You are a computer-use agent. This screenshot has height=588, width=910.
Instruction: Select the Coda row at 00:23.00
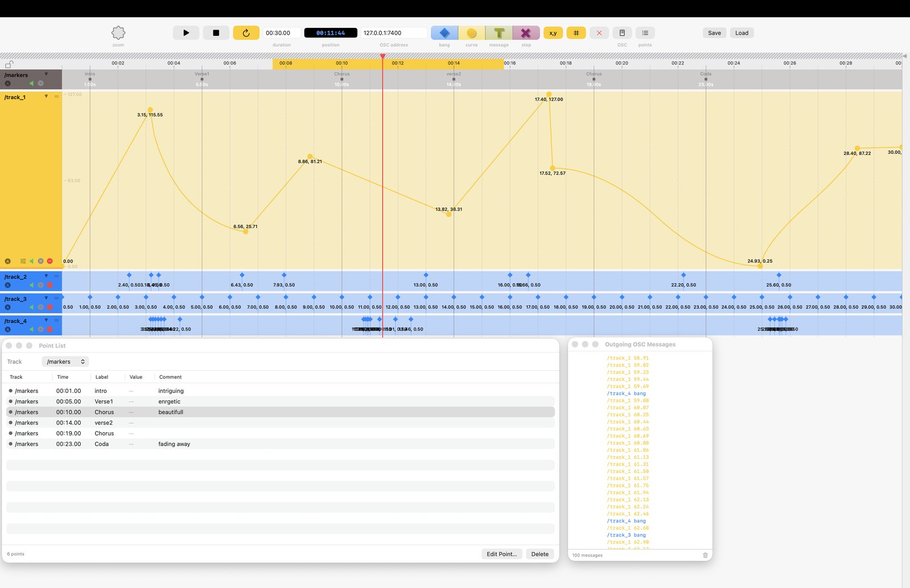pos(280,444)
